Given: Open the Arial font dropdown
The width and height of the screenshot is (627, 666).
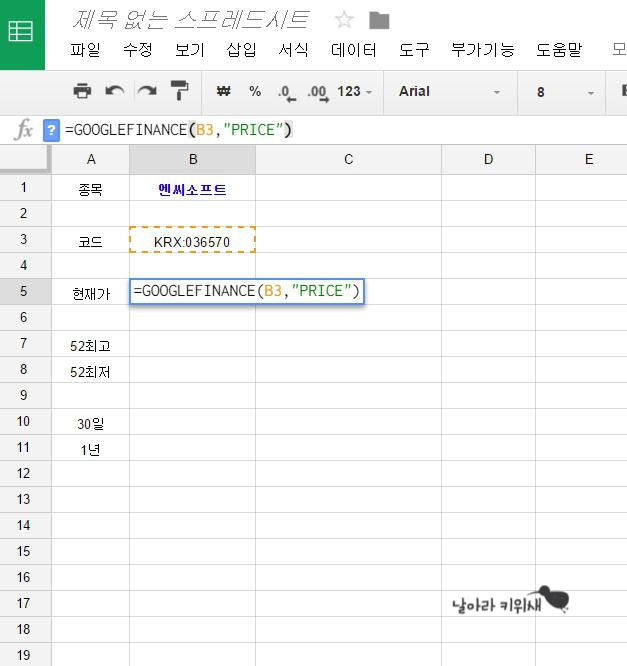Looking at the screenshot, I should tap(449, 92).
